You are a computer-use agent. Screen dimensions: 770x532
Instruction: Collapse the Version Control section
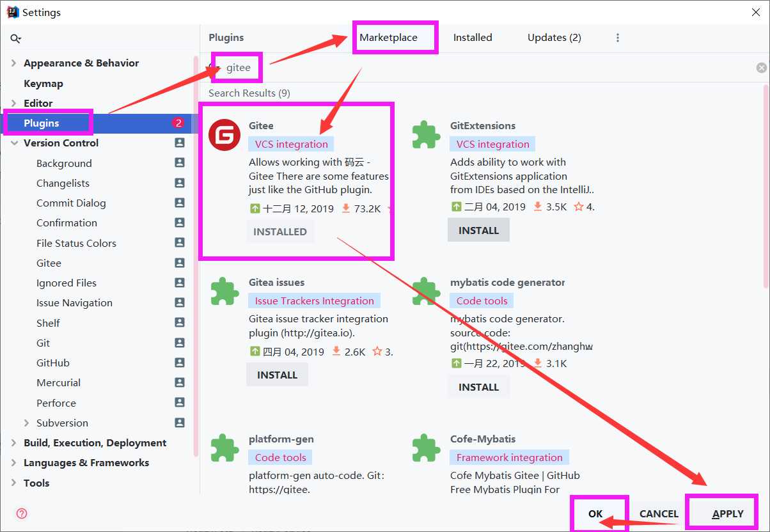[14, 143]
